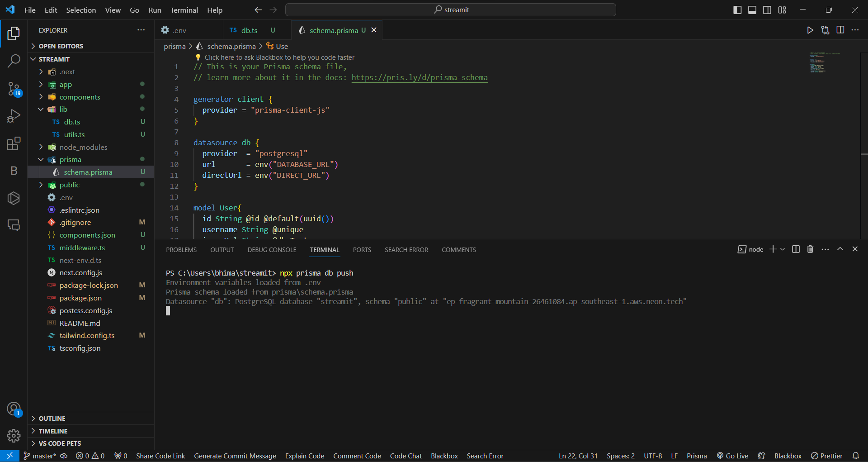Open the Blackbox B sidebar icon
Viewport: 868px width, 462px height.
[14, 171]
